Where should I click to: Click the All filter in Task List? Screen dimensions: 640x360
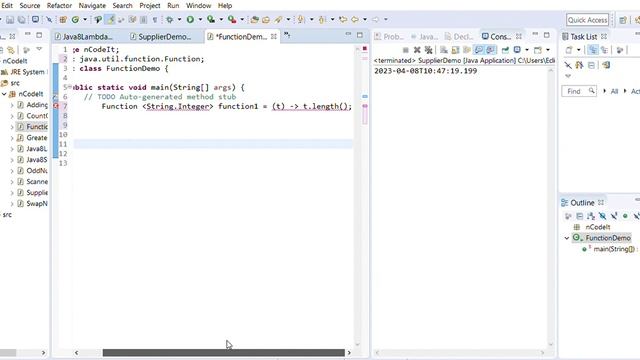[614, 91]
